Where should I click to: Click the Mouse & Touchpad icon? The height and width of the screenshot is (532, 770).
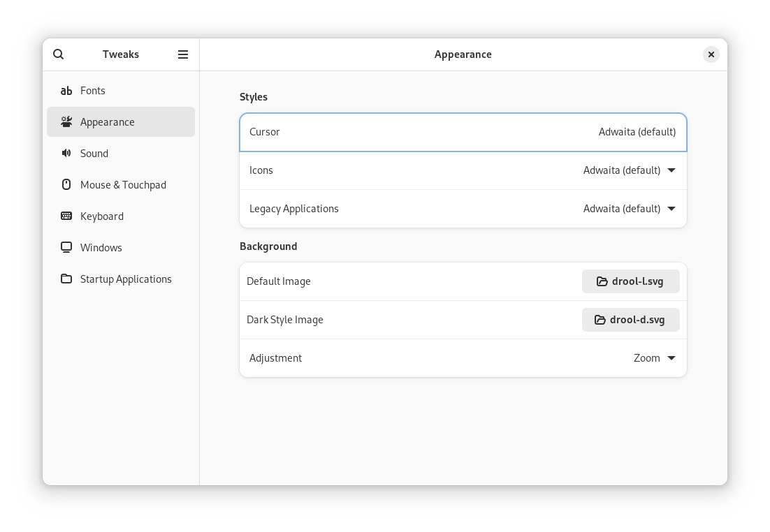(66, 184)
